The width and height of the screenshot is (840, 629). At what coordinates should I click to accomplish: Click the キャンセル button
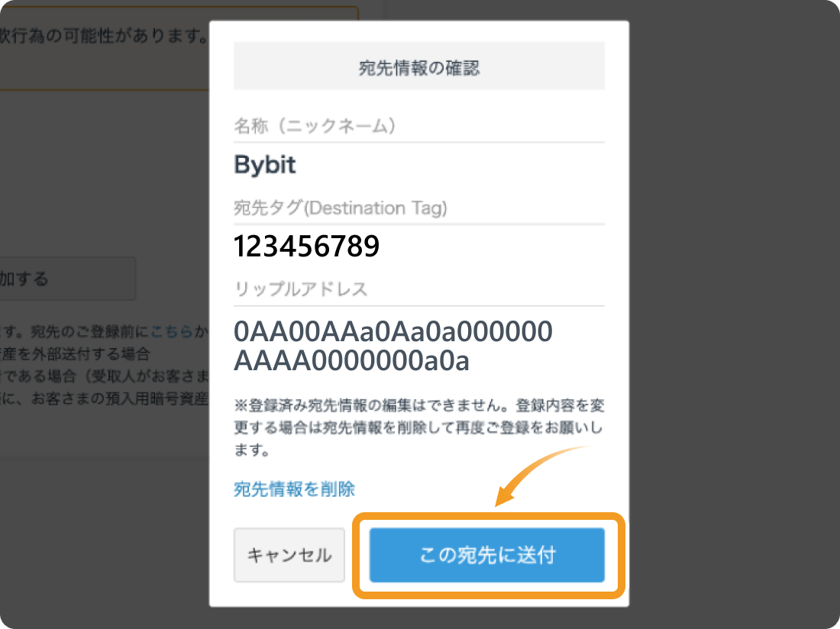point(289,555)
